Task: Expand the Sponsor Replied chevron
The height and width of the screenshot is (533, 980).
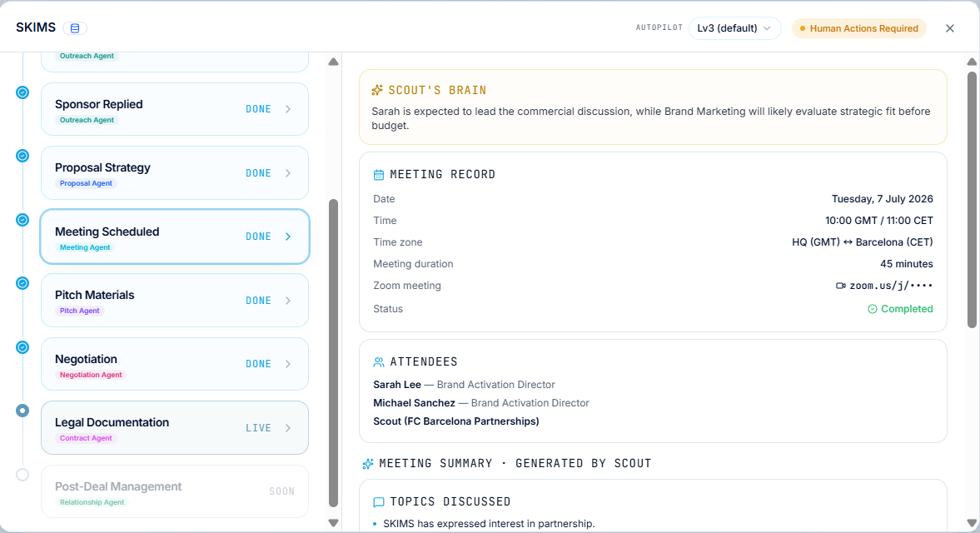Action: (288, 109)
